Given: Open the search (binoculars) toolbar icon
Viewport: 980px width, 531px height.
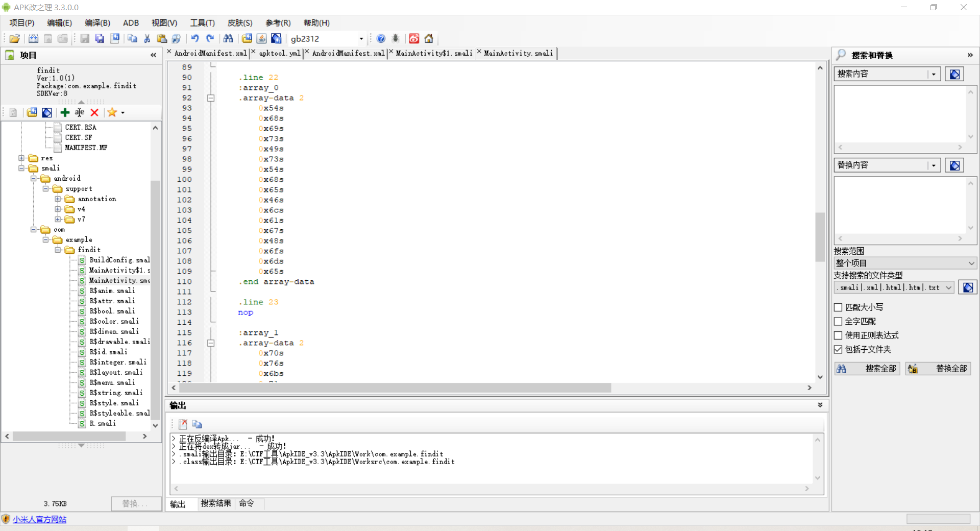Looking at the screenshot, I should tap(228, 38).
